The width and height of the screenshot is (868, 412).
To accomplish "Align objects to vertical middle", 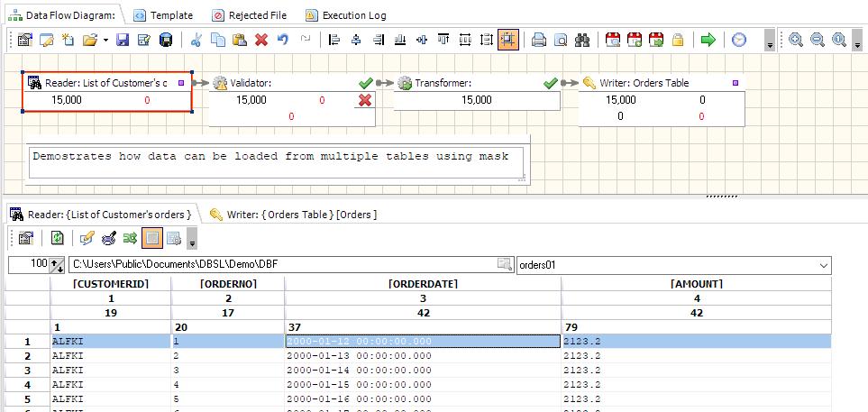I will pos(422,40).
